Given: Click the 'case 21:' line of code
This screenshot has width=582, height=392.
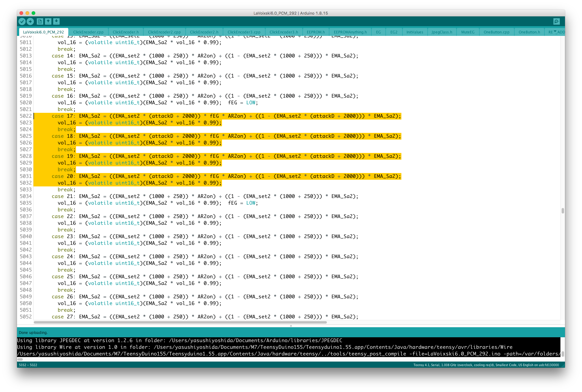Looking at the screenshot, I should [205, 196].
